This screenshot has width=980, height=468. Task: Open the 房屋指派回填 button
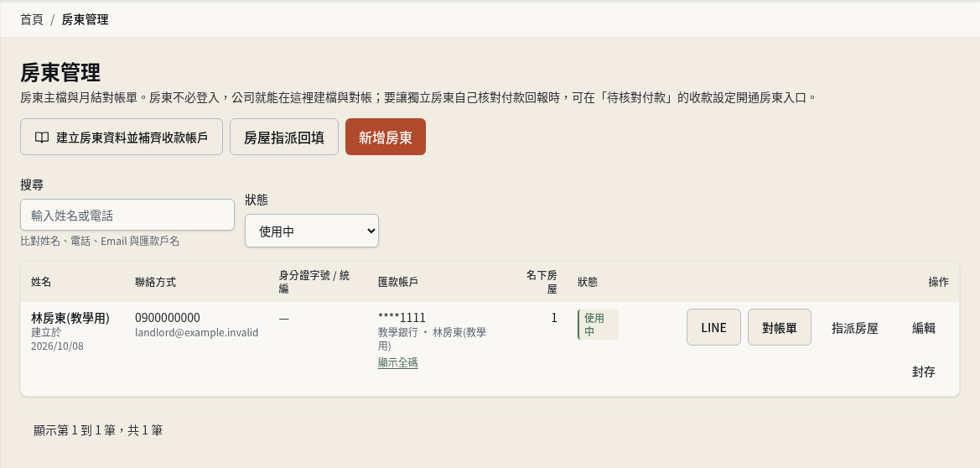click(x=283, y=137)
